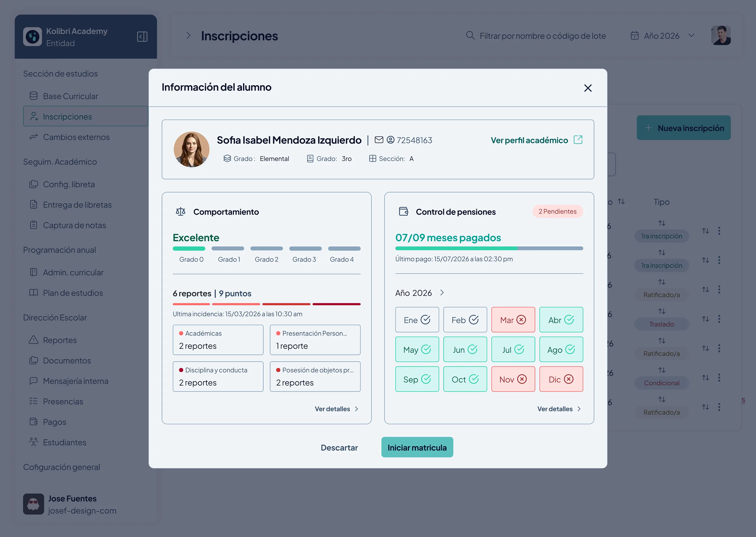
Task: Close the Información del alumno dialog
Action: (x=588, y=88)
